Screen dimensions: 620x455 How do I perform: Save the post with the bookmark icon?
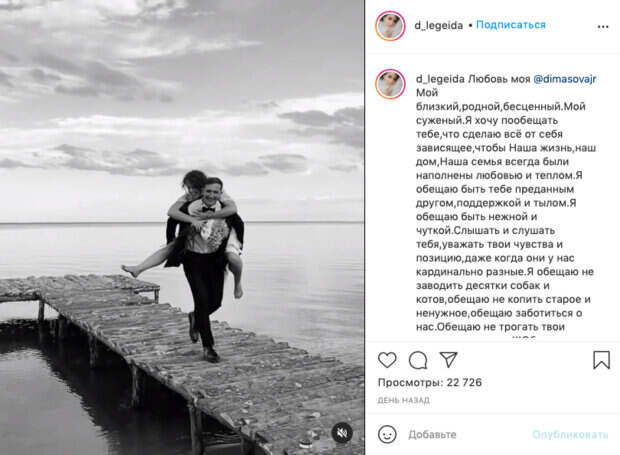601,360
